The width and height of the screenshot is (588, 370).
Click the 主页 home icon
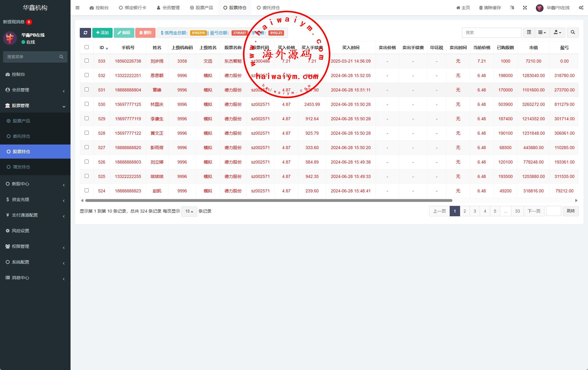(458, 8)
